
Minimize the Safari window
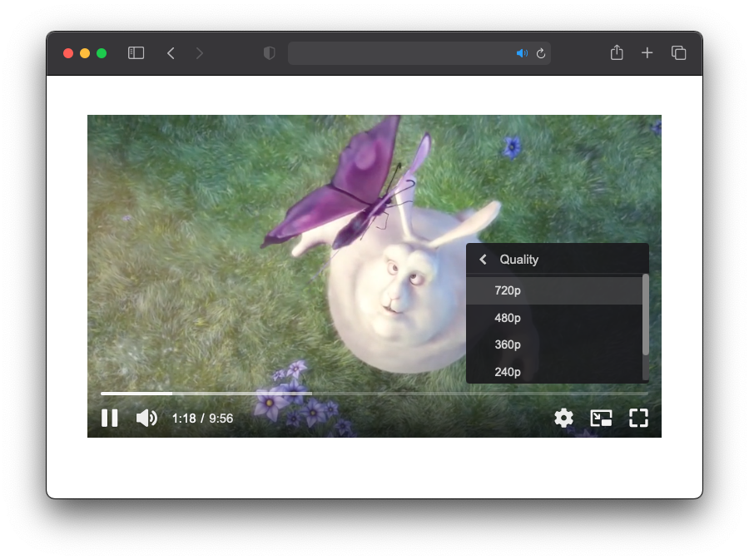[x=85, y=53]
